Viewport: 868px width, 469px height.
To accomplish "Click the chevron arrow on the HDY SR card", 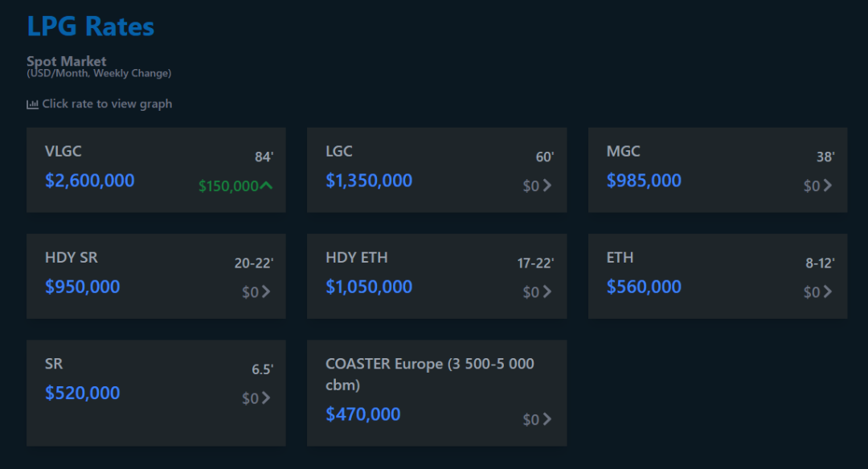I will [x=266, y=292].
